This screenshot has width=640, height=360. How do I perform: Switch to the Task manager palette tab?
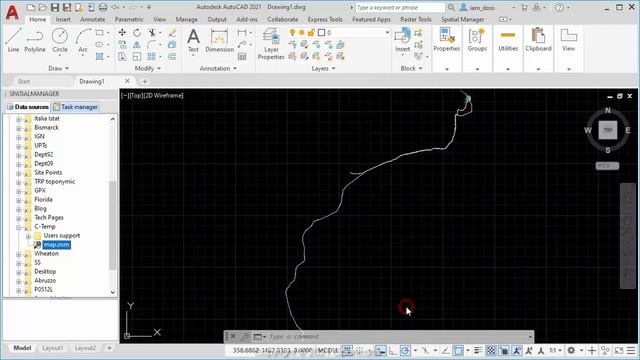click(x=76, y=107)
